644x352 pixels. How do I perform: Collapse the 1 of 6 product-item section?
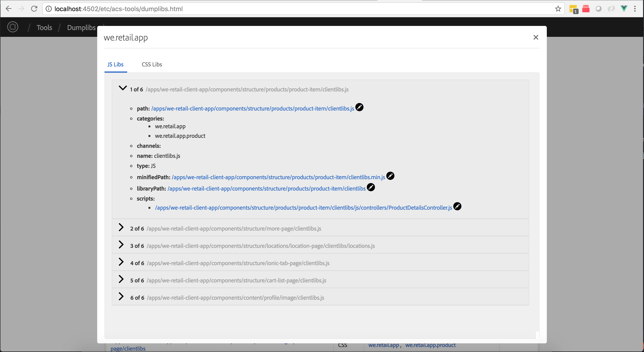click(122, 88)
